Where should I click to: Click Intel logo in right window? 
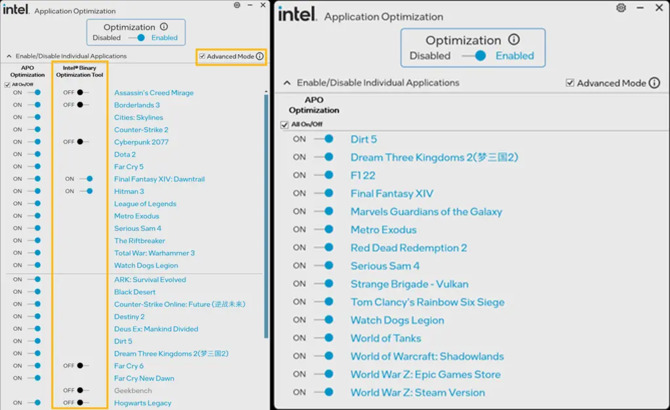pyautogui.click(x=297, y=14)
